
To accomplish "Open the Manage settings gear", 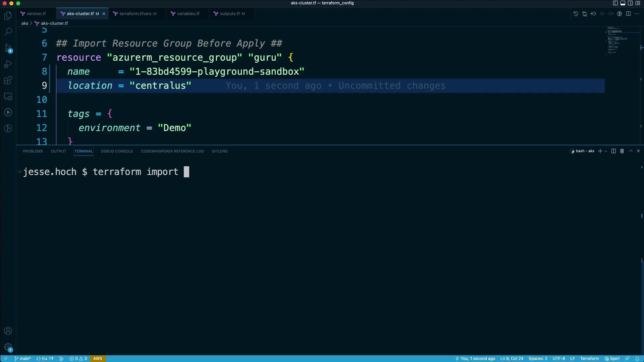I will (x=8, y=347).
